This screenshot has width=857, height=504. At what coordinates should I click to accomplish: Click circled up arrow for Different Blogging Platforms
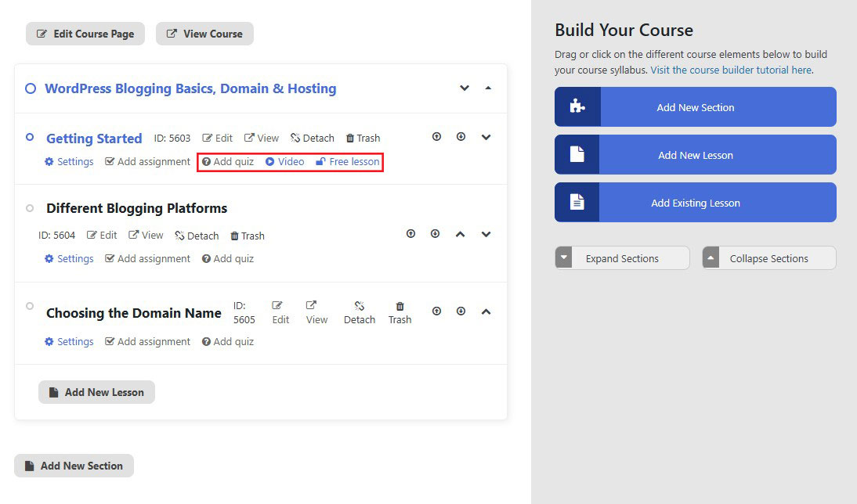[410, 234]
